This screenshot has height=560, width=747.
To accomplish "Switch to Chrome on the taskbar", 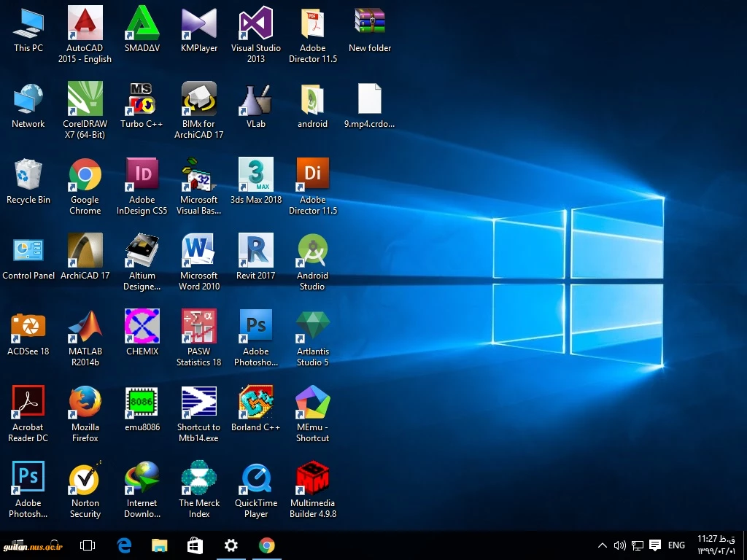I will [x=267, y=545].
